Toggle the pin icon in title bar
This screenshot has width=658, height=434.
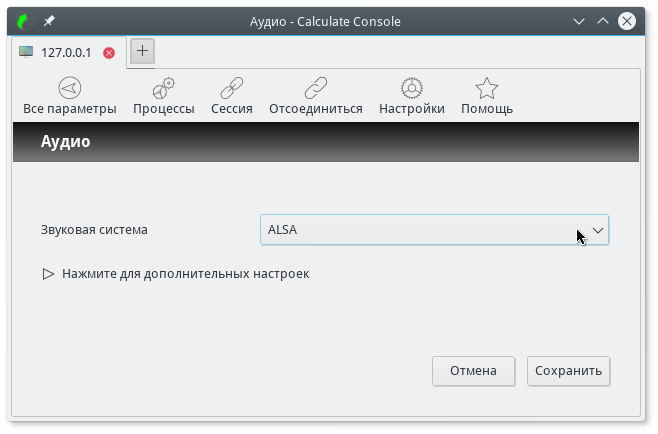point(50,21)
